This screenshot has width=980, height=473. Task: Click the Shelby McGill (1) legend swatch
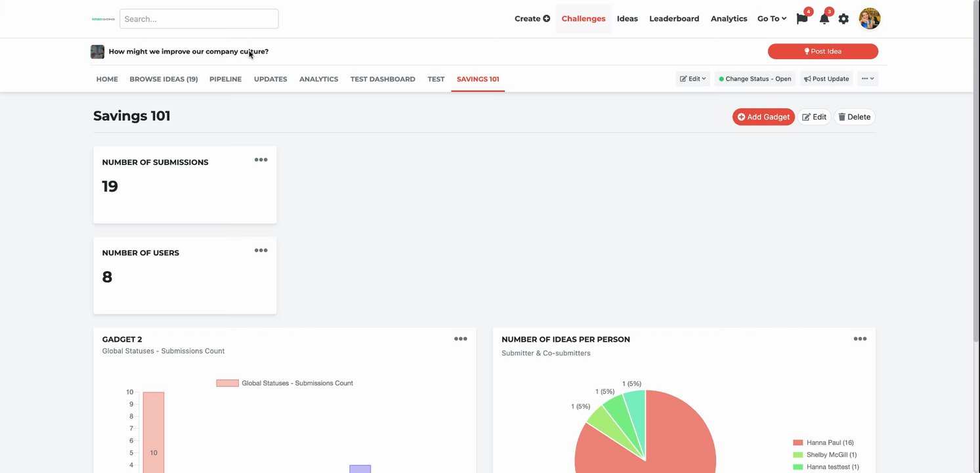click(798, 455)
